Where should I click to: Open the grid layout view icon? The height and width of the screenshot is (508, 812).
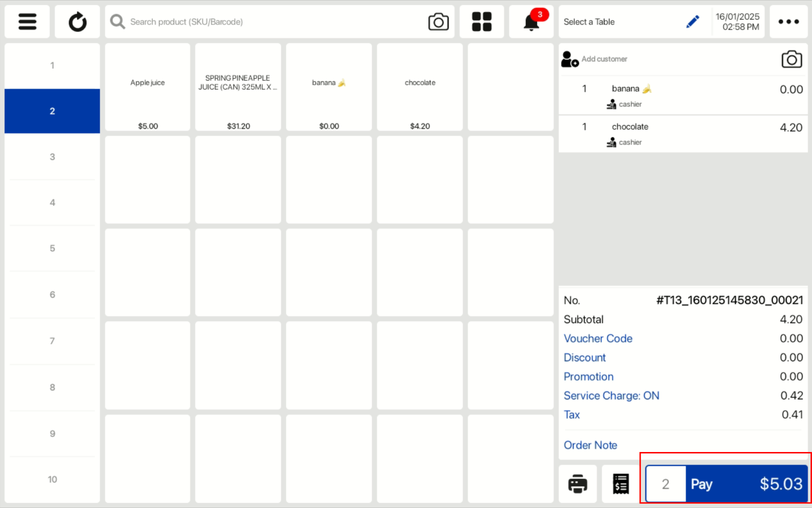[x=482, y=22]
